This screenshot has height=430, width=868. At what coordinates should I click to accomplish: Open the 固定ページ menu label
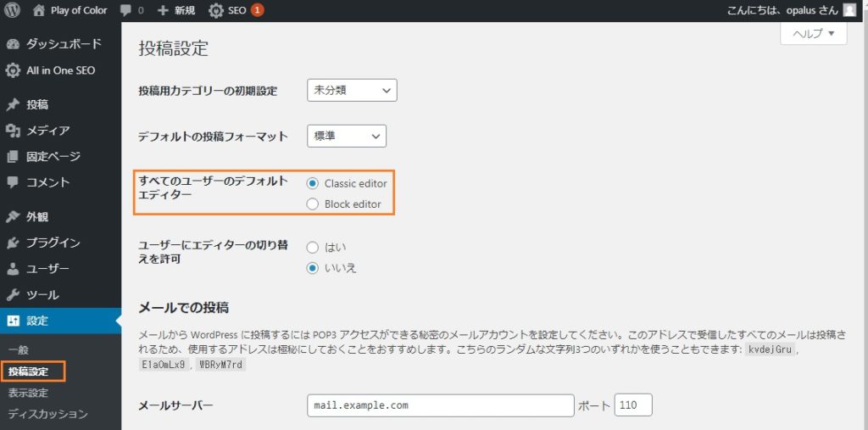click(x=53, y=157)
